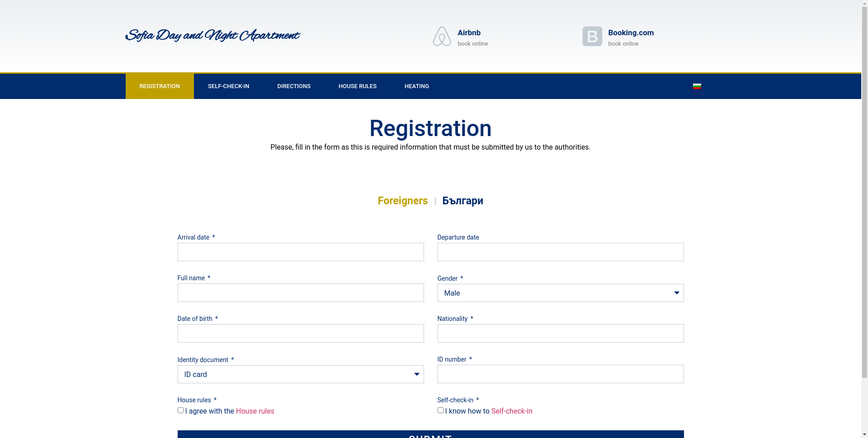Click the Airbnb logo icon
This screenshot has height=438, width=868.
click(x=442, y=36)
